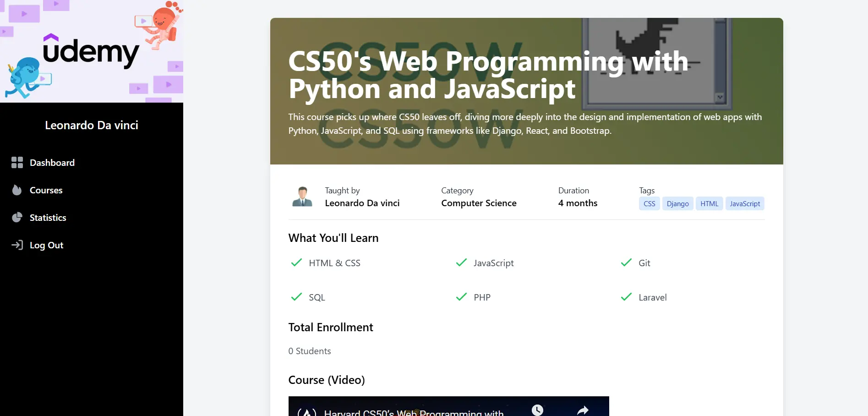This screenshot has height=416, width=868.
Task: Click the checkmark beside JavaScript
Action: 461,263
